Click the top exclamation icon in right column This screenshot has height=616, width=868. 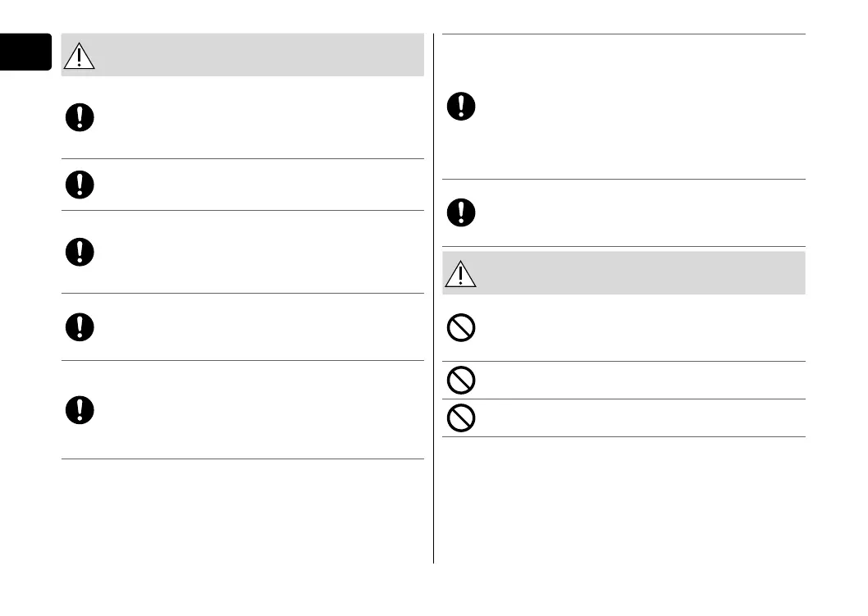coord(461,107)
